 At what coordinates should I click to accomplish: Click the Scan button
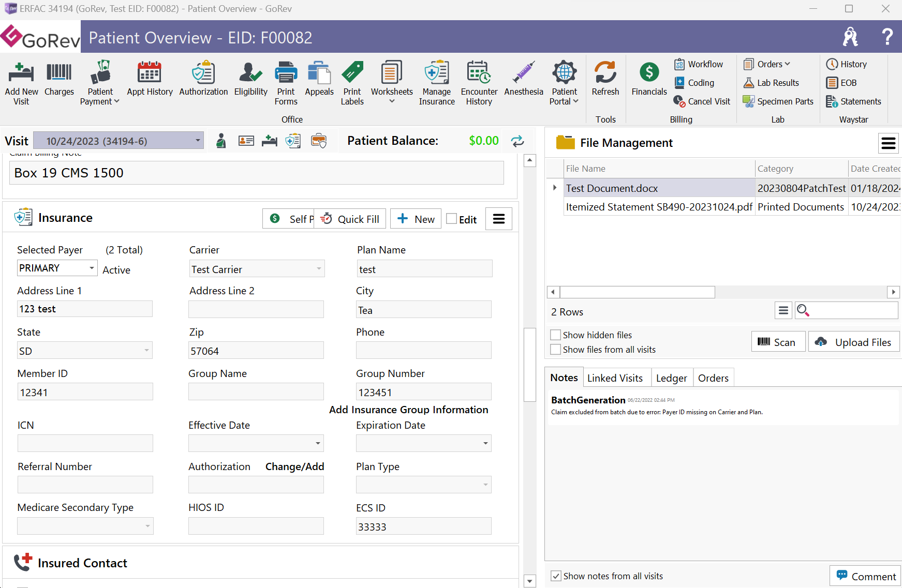tap(778, 342)
